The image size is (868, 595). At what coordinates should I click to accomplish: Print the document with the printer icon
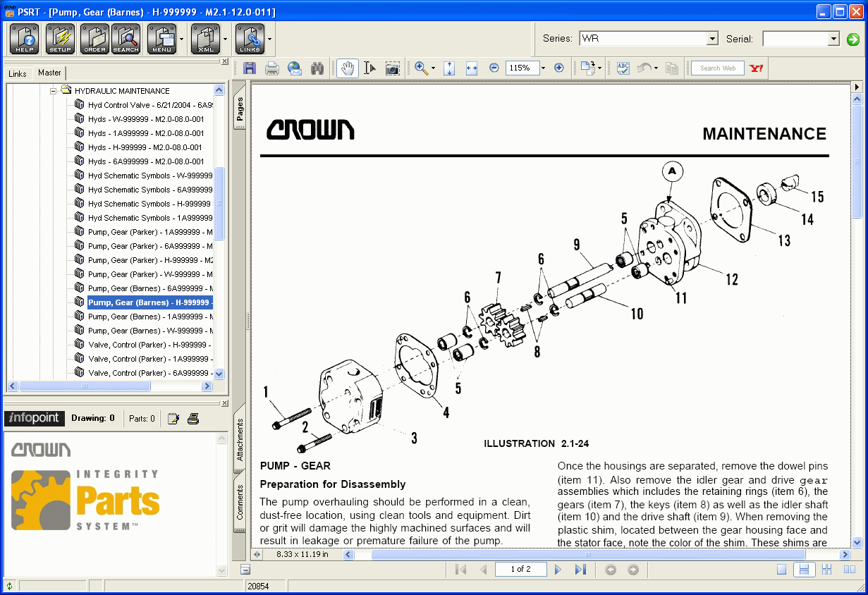click(271, 68)
